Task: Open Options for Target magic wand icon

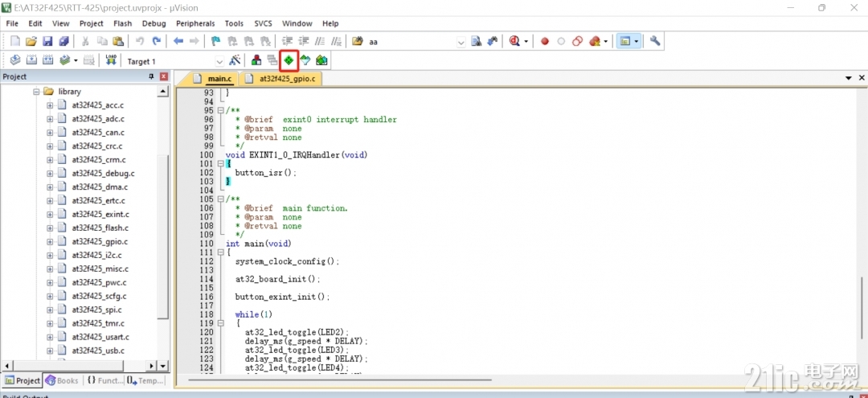Action: (x=235, y=60)
